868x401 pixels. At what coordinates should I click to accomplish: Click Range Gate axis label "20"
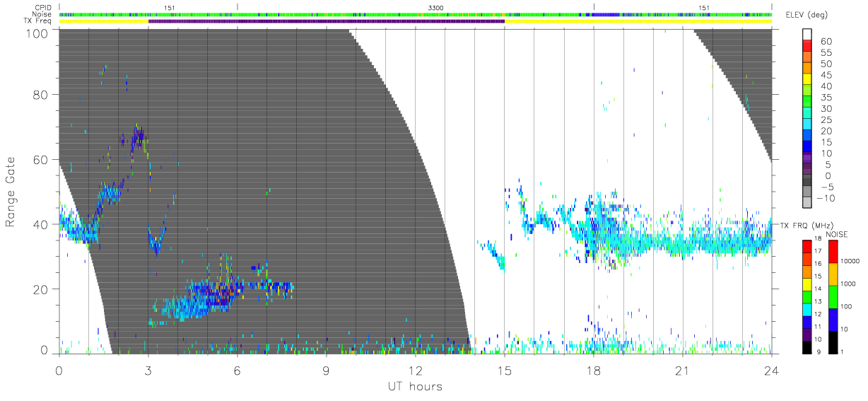click(42, 289)
